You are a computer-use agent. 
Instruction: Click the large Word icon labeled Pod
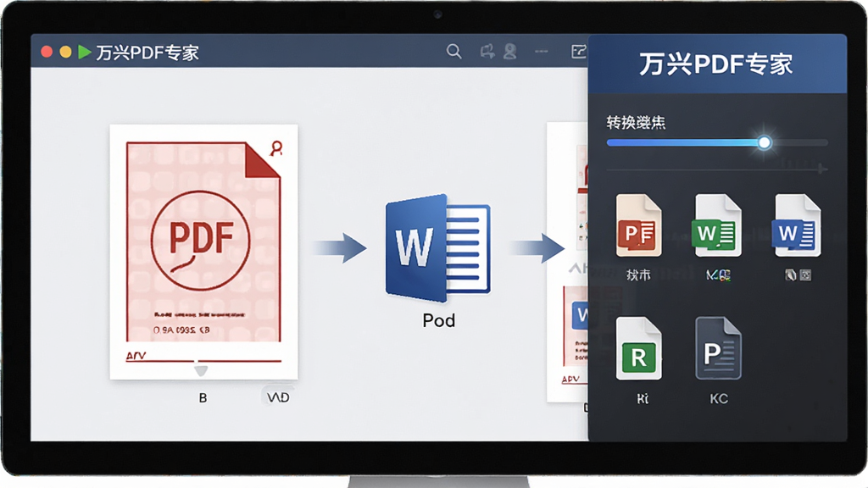(x=438, y=248)
